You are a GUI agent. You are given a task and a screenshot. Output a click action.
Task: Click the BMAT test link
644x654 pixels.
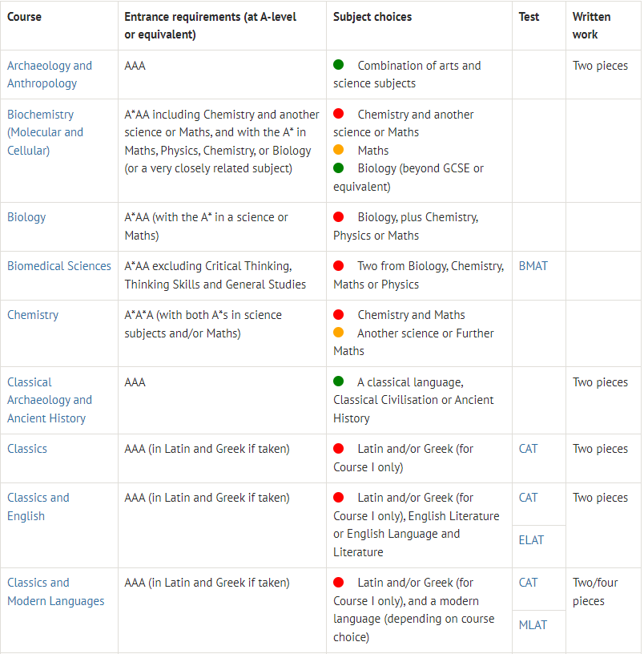[533, 266]
